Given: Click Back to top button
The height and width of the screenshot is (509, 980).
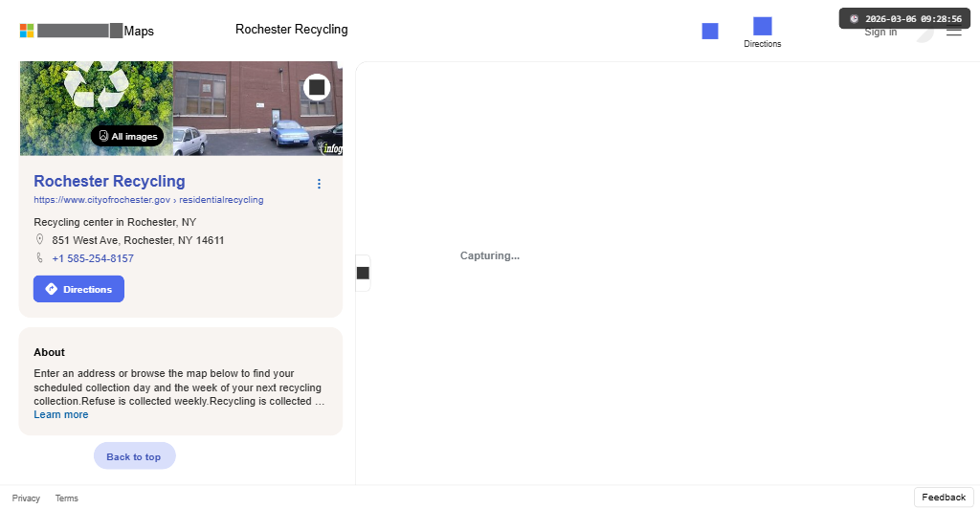Looking at the screenshot, I should 134,456.
